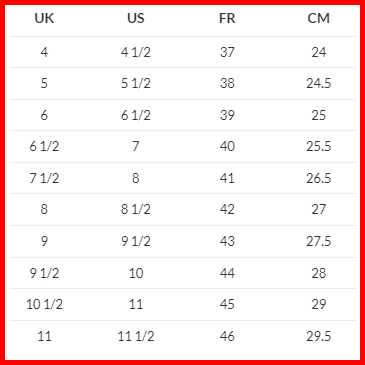Select the 29.5 CM cell
Screen dimensions: 365x365
[x=319, y=336]
